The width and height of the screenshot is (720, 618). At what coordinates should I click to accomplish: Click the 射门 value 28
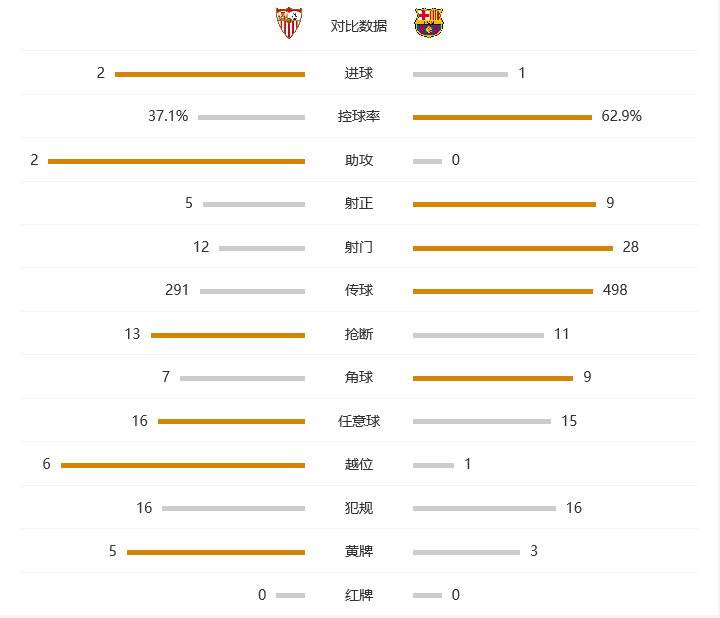(x=630, y=247)
